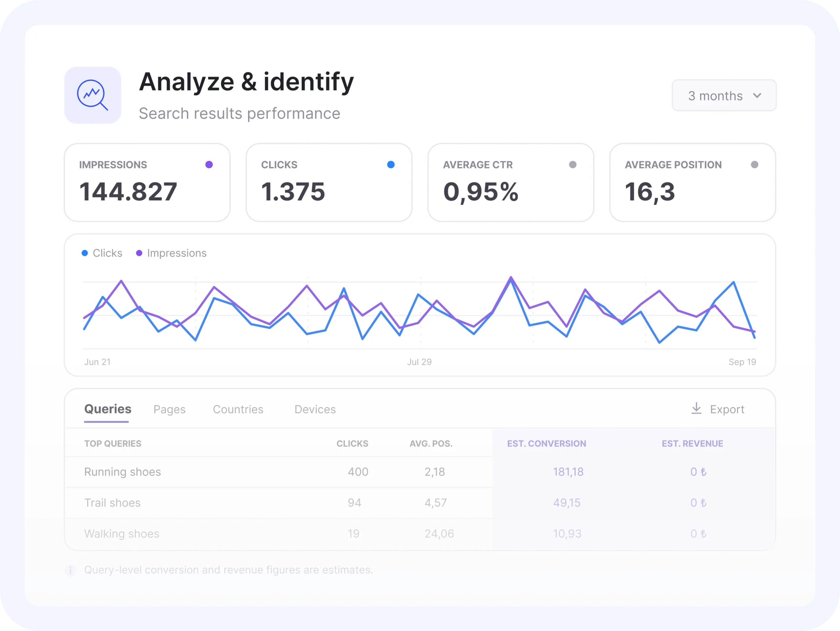840x631 pixels.
Task: Select the Impressions card showing 144.827
Action: click(x=147, y=183)
